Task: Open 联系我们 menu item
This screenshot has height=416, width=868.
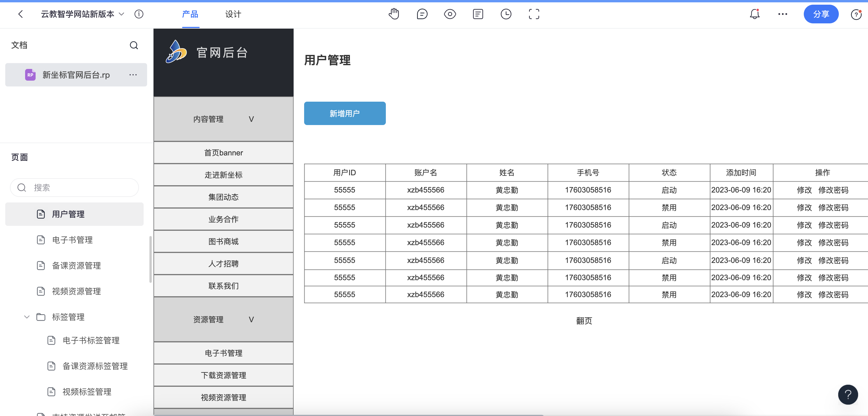Action: point(223,286)
